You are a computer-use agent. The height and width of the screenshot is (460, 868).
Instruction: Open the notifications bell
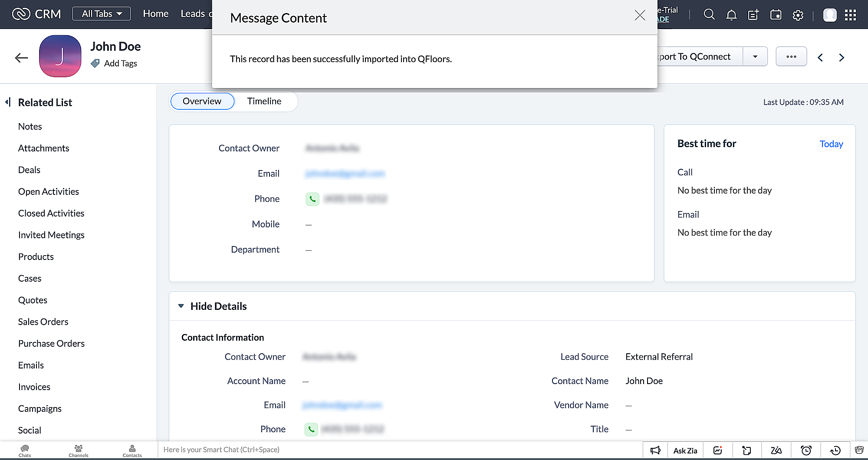(x=731, y=15)
